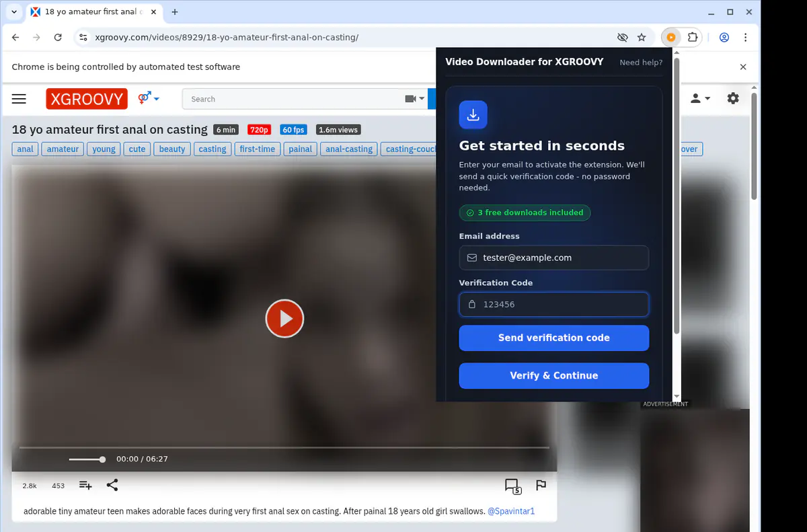Open the @Spavintar1 profile link
The width and height of the screenshot is (807, 532).
tap(511, 511)
